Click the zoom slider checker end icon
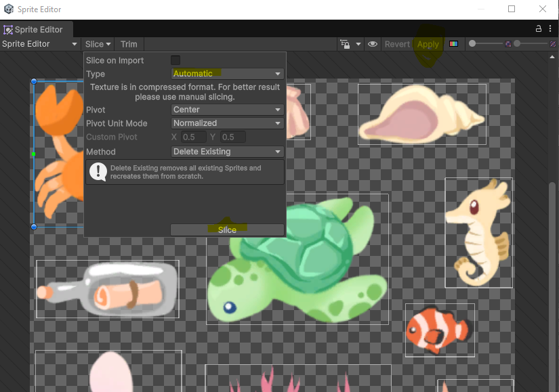The image size is (559, 392). 508,44
